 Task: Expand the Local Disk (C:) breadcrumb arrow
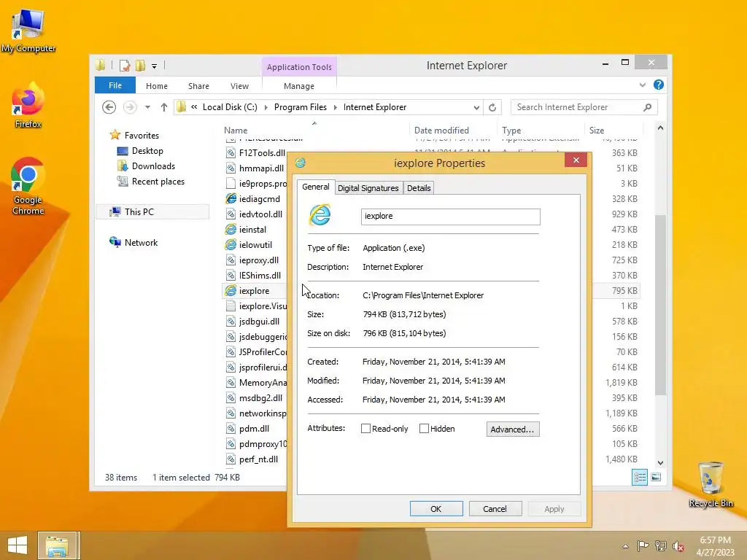click(x=266, y=108)
